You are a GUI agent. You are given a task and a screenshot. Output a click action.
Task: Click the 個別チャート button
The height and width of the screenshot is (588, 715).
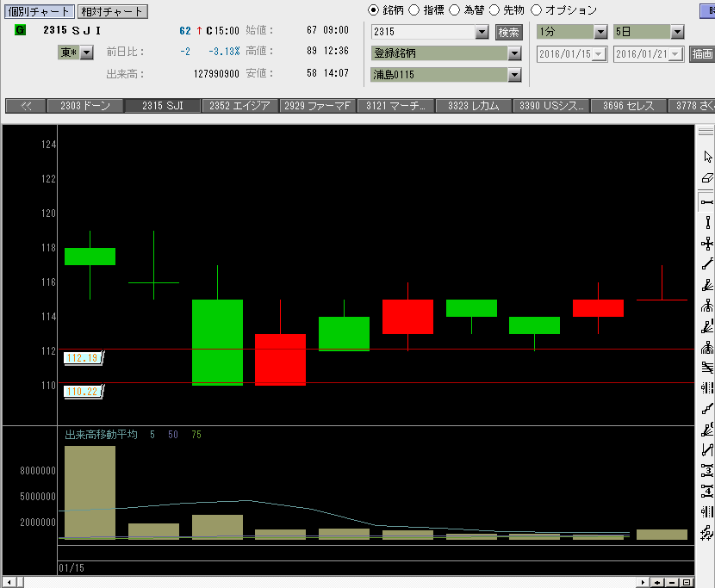coord(39,11)
